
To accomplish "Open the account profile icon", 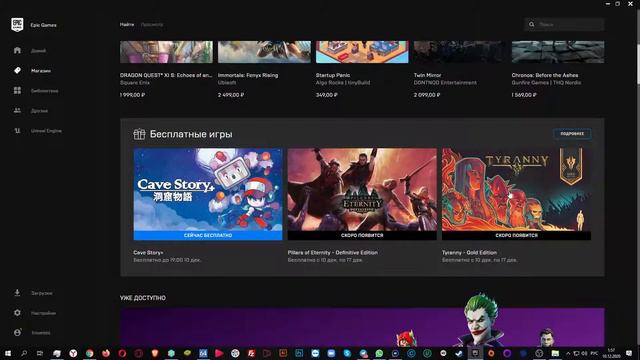I will (17, 333).
